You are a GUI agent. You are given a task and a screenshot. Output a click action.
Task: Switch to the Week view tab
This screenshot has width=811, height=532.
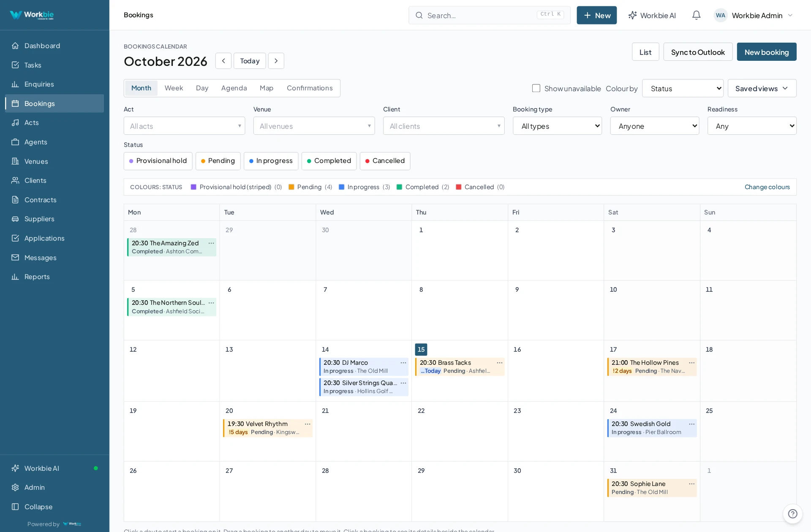(x=174, y=88)
